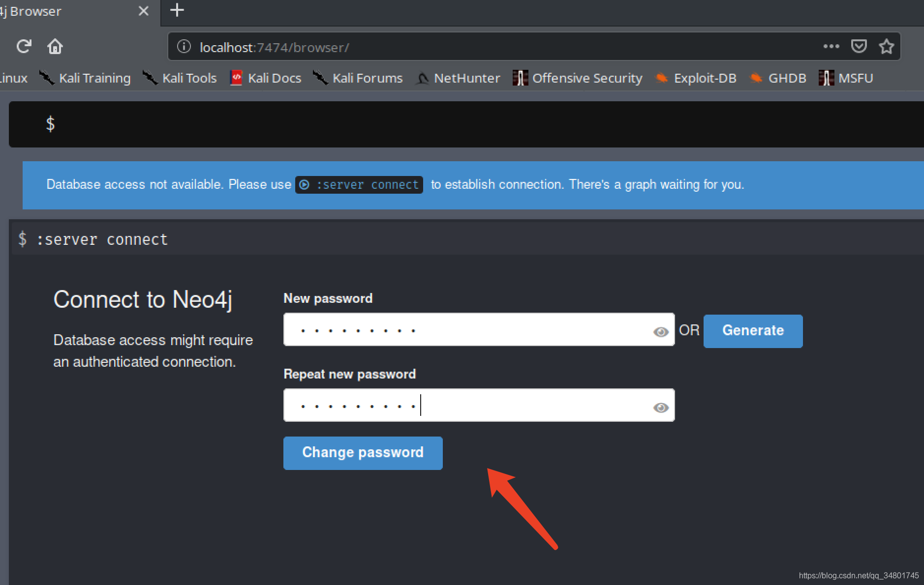The image size is (924, 585).
Task: Open the site information icon in address bar
Action: pyautogui.click(x=184, y=47)
